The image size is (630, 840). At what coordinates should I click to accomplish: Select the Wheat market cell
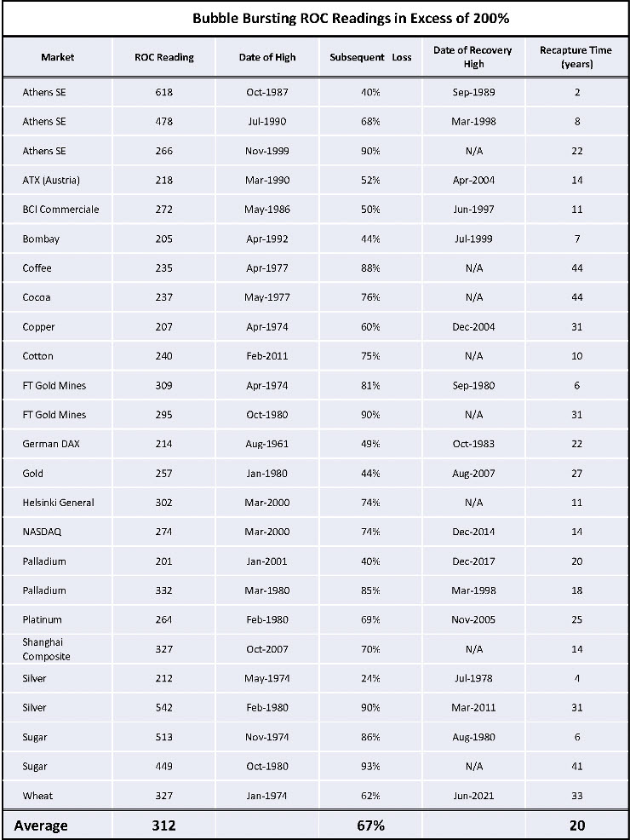click(x=37, y=796)
